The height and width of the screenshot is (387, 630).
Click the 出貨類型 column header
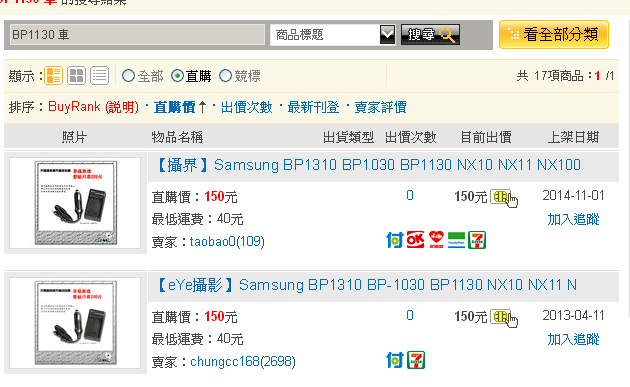348,137
